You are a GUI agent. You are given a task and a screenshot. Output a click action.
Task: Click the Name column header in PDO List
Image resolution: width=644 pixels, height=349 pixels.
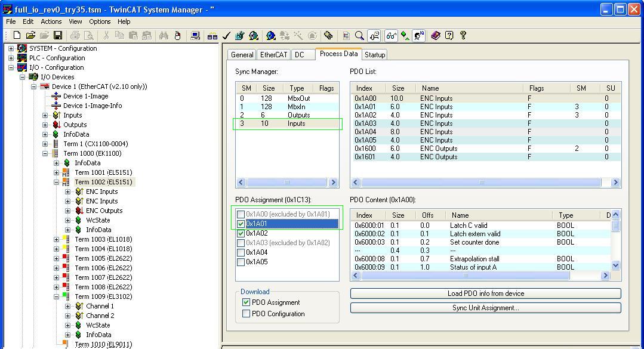coord(470,88)
